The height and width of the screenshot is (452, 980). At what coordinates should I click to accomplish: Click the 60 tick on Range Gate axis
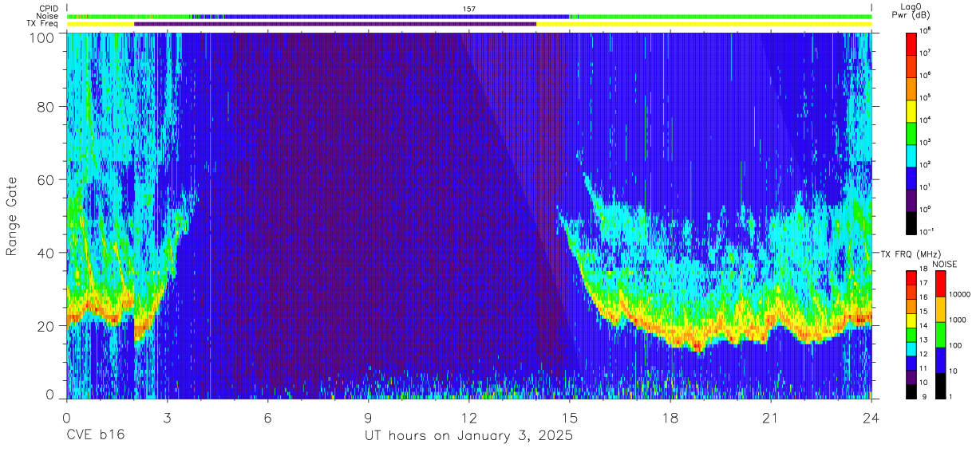tap(45, 180)
